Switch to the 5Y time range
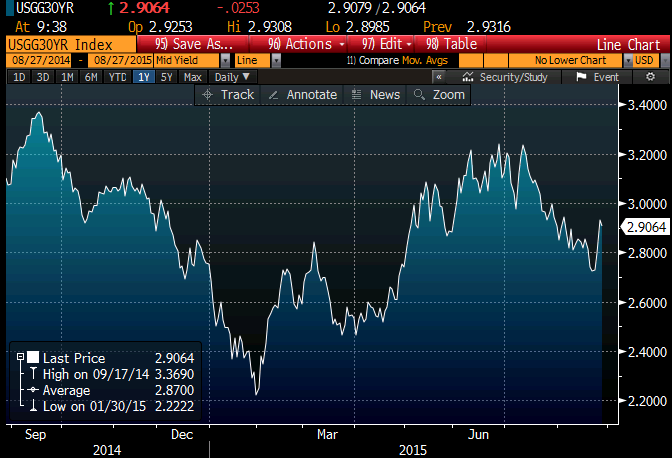This screenshot has height=458, width=672. 168,77
